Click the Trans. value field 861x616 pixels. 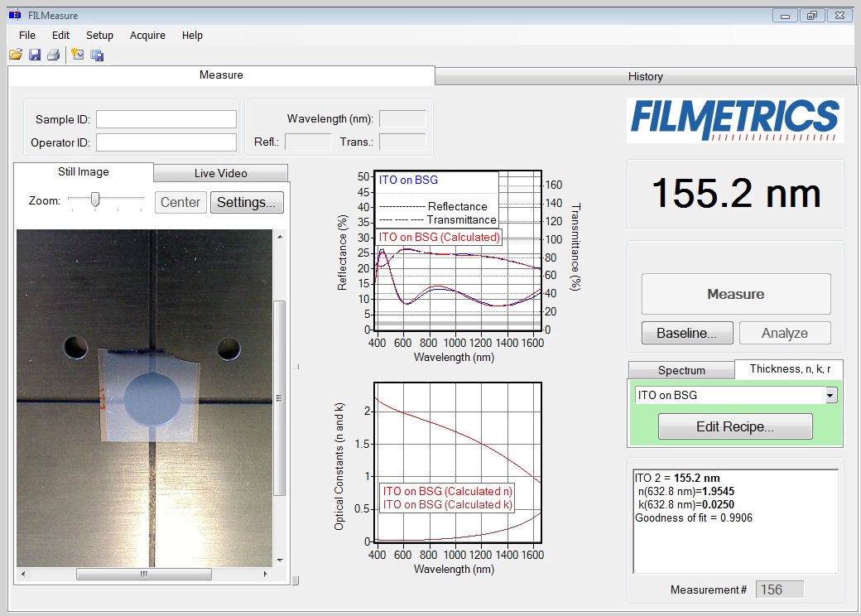[402, 142]
